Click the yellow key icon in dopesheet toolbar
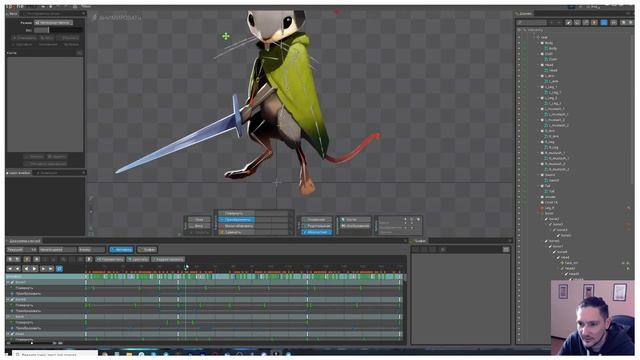 tap(27, 259)
